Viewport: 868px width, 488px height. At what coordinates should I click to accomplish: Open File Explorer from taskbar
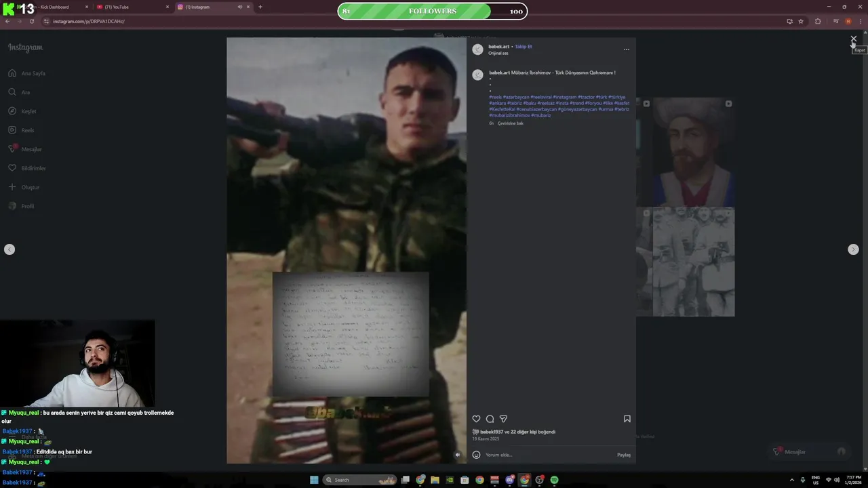(x=435, y=480)
